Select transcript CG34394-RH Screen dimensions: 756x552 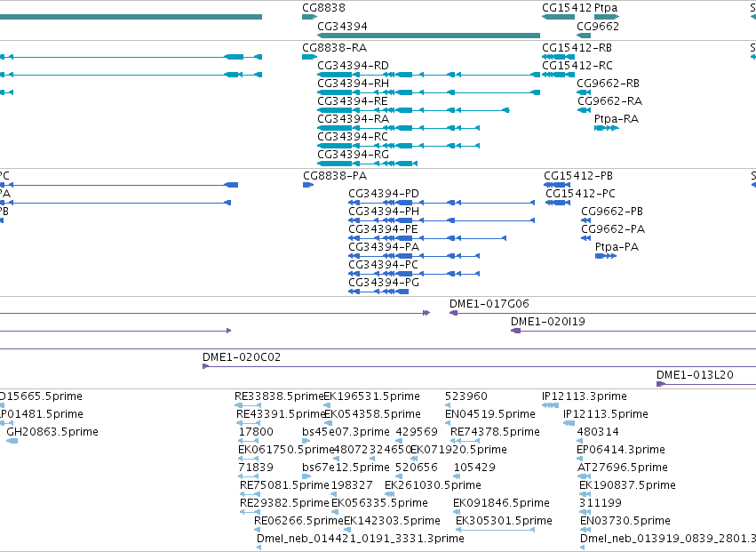tap(353, 84)
